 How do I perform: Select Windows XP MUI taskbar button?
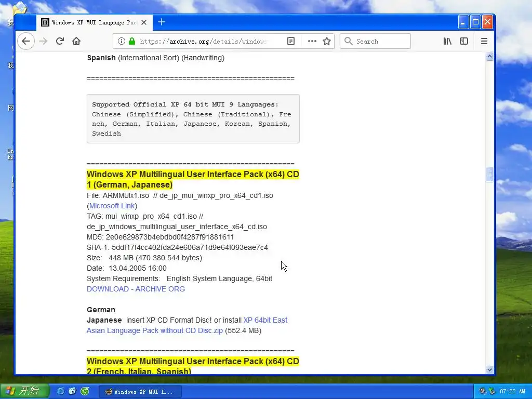[140, 392]
